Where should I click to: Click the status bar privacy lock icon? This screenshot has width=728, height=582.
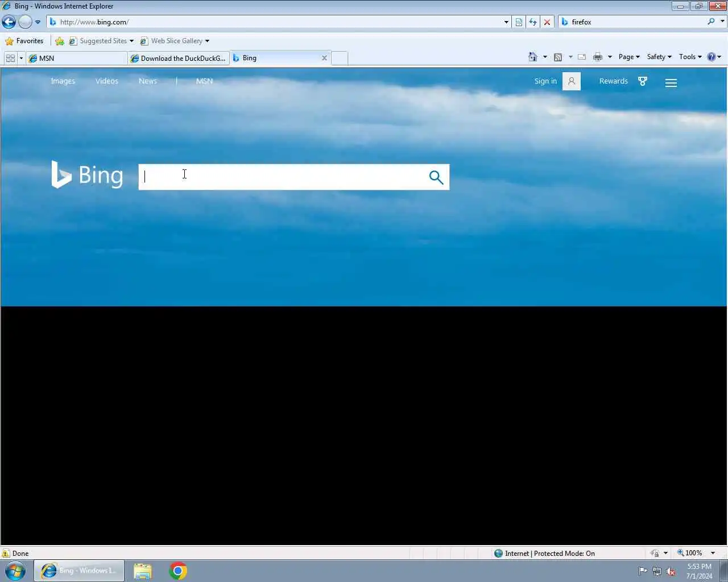(x=655, y=553)
